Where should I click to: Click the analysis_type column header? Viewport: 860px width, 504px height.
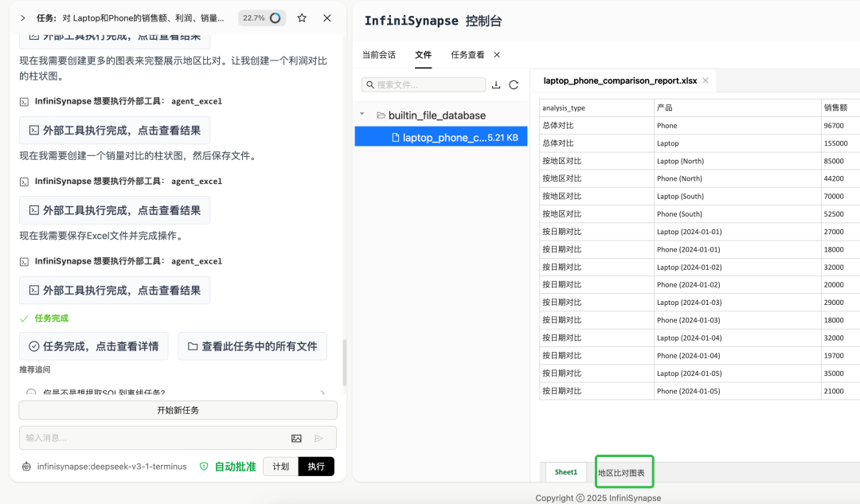point(596,108)
